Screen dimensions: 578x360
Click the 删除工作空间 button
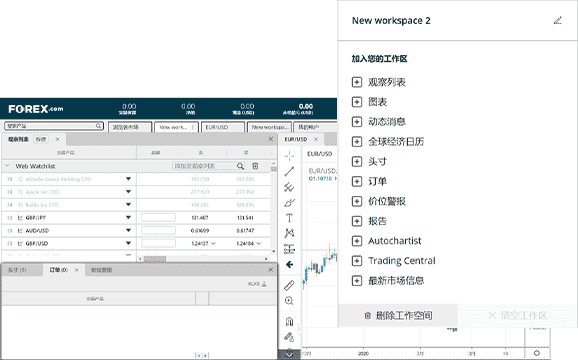click(398, 315)
